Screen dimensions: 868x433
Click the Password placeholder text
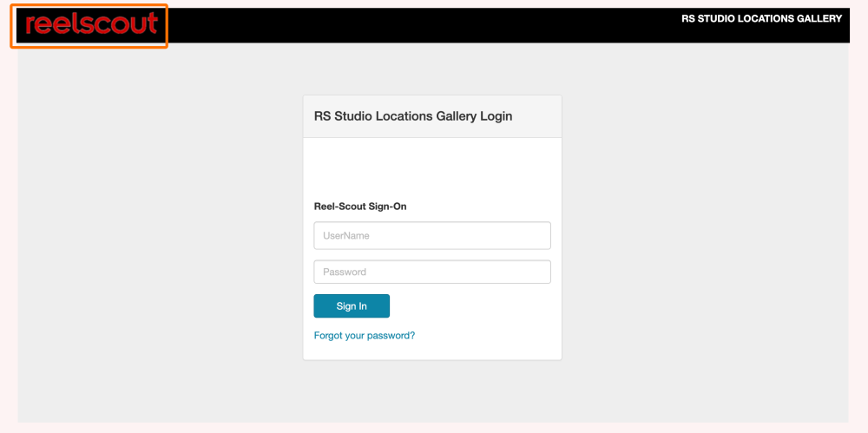(345, 272)
